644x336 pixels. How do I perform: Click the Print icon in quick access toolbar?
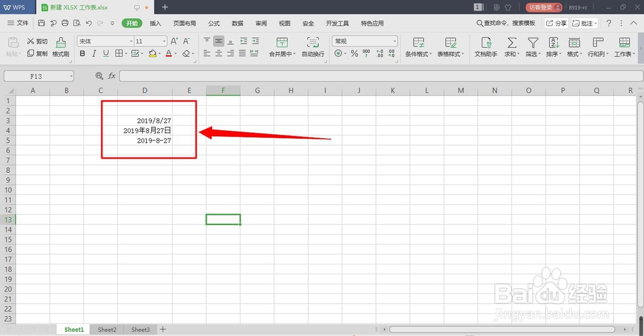(65, 23)
